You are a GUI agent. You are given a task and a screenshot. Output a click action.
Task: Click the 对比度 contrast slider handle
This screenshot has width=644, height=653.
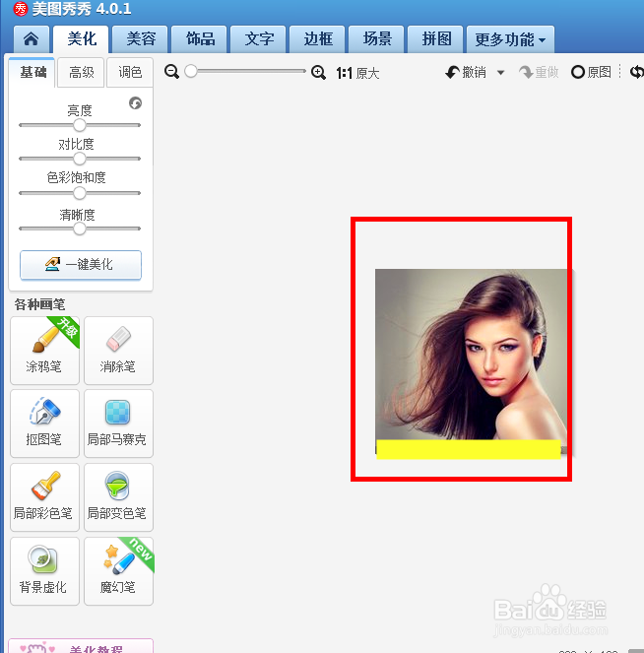pyautogui.click(x=80, y=159)
